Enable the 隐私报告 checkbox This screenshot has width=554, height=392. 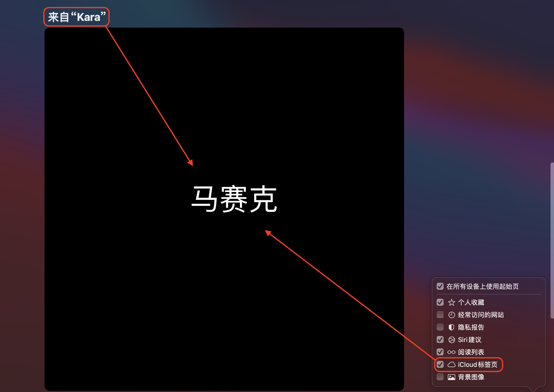tap(440, 327)
